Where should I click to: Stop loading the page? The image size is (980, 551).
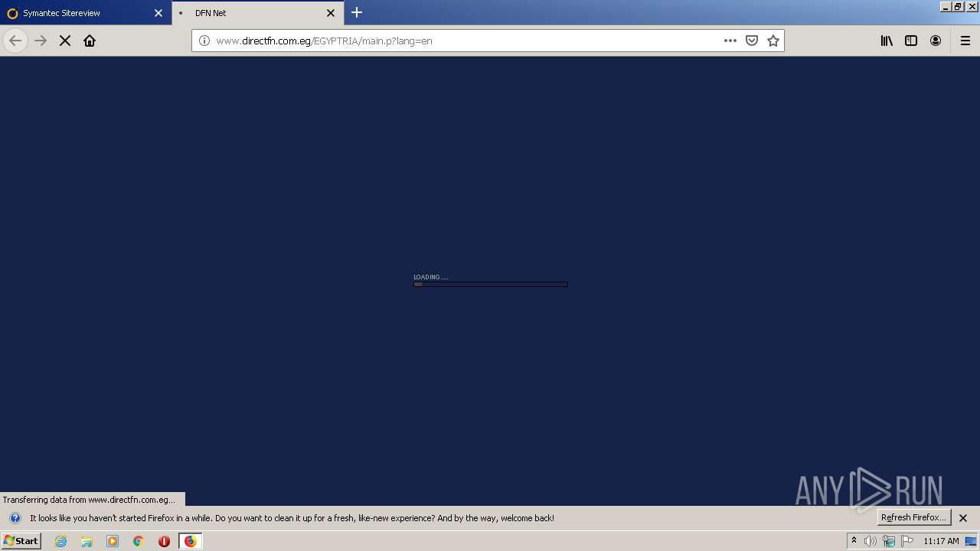[x=65, y=41]
